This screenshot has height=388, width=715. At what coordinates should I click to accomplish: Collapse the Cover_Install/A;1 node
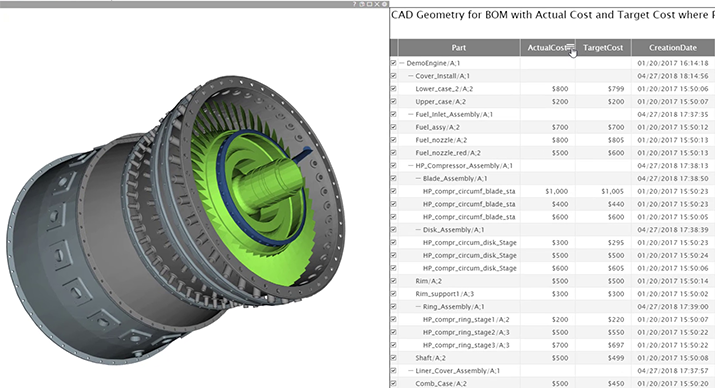pos(410,76)
